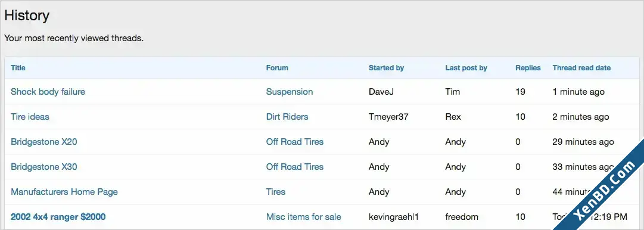The height and width of the screenshot is (230, 644).
Task: Go to the Suspension forum
Action: click(290, 92)
